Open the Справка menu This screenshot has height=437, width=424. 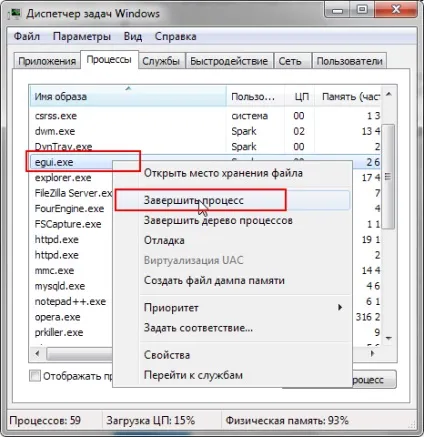tap(175, 36)
